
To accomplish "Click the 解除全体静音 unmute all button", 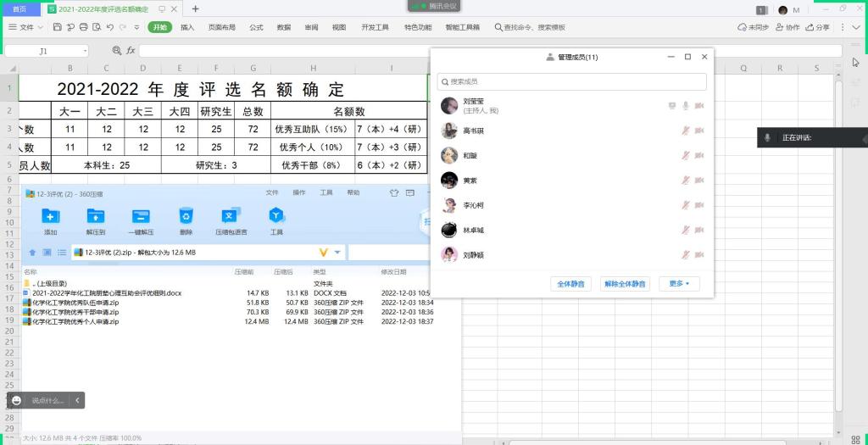I will (x=623, y=284).
